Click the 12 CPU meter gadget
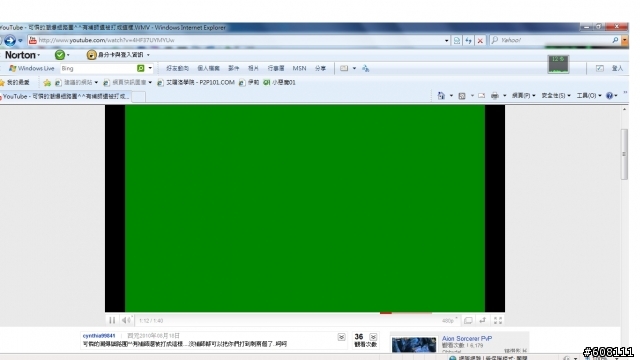Viewport: 640px width, 360px height. [558, 64]
